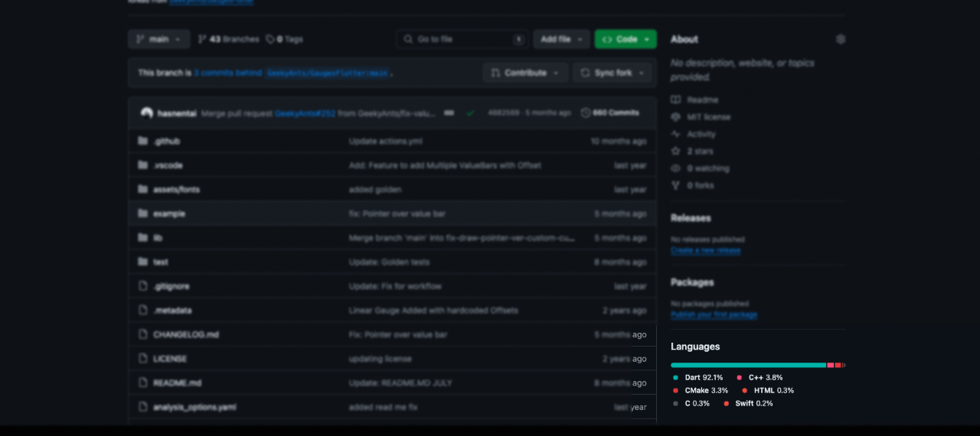
Task: Open the main branch selector dropdown
Action: 158,39
